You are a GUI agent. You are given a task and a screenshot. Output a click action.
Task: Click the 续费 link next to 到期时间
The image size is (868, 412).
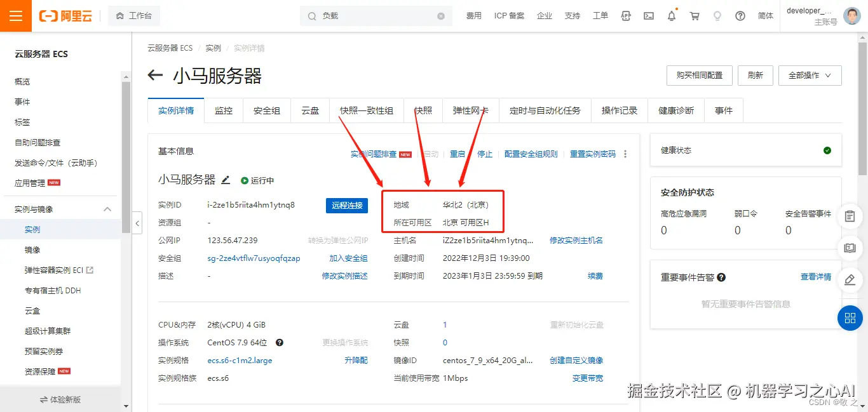tap(595, 275)
